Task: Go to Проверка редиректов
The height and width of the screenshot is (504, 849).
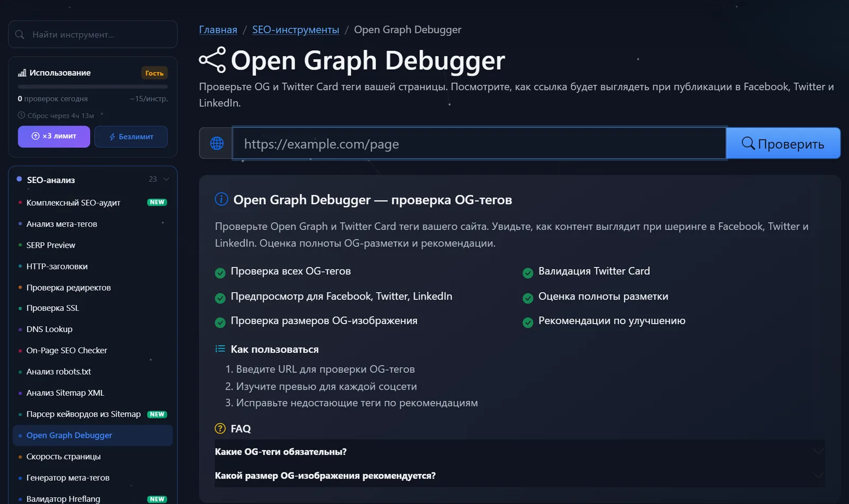Action: (93, 288)
